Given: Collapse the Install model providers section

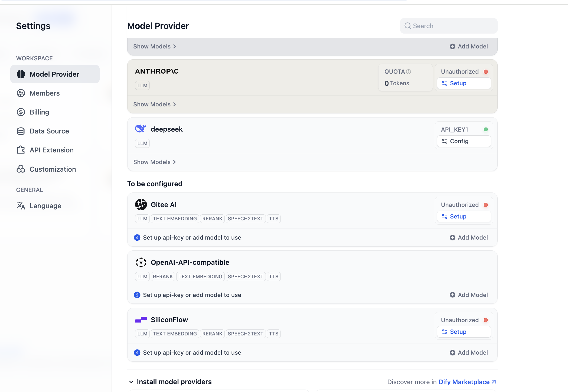Looking at the screenshot, I should 131,382.
